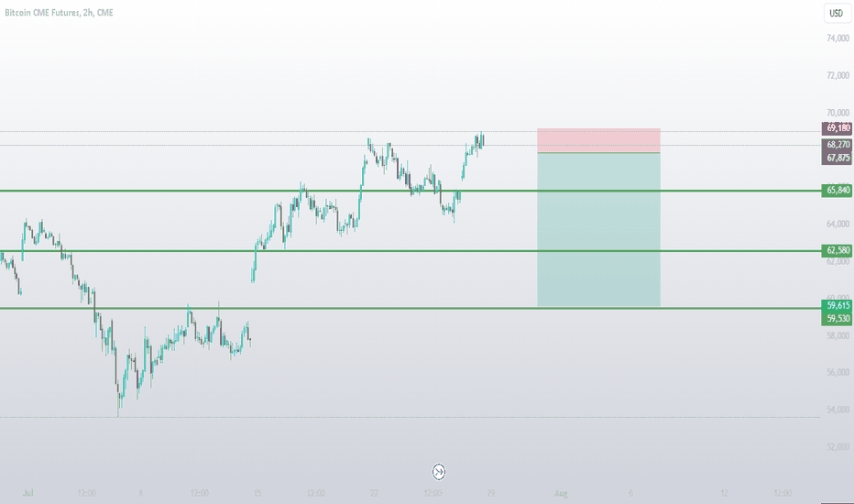Image resolution: width=854 pixels, height=504 pixels.
Task: Click the 54,000 price scale value
Action: (838, 410)
